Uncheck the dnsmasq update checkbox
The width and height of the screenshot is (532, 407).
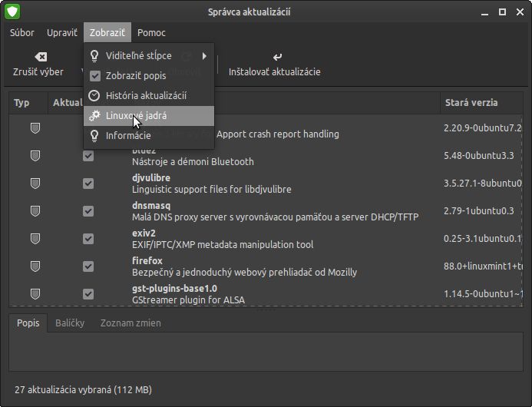tap(88, 211)
